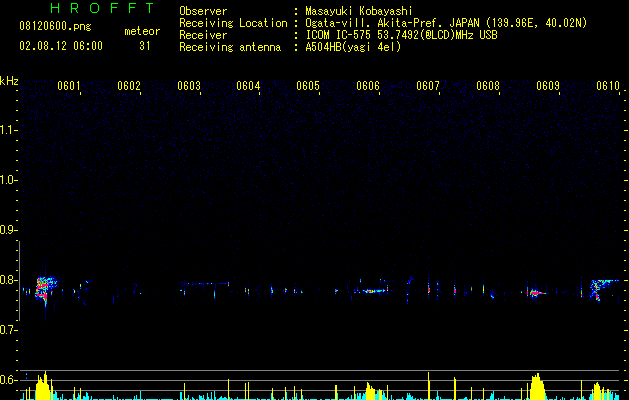Click the 0.9 frequency axis label
629x400 pixels.
click(7, 230)
